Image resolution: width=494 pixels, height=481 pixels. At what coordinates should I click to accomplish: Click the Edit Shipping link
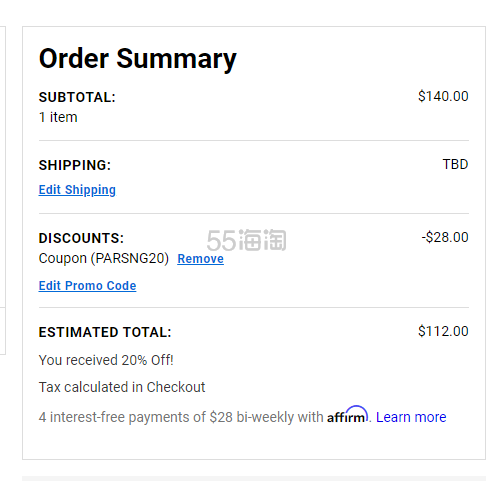77,190
